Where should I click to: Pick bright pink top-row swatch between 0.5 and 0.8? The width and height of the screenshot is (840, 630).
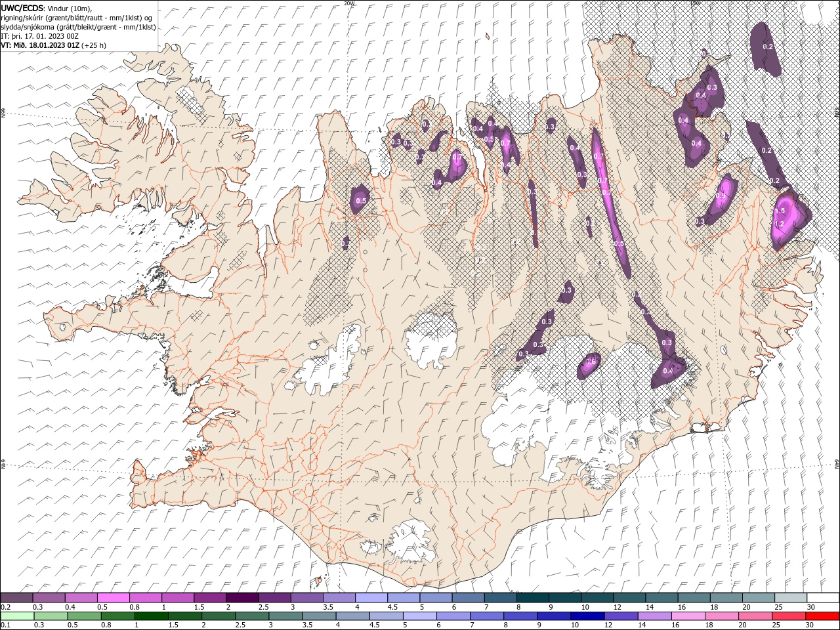[113, 598]
